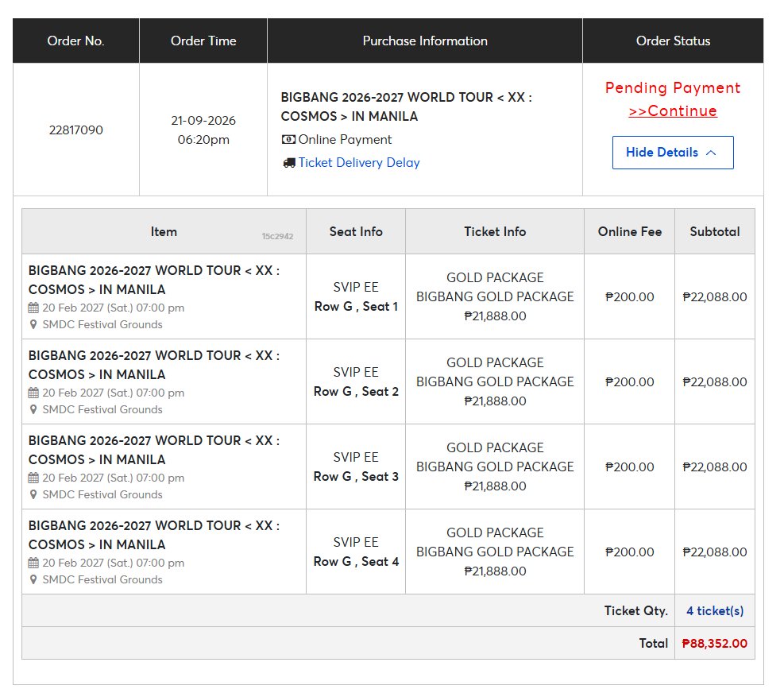Click the Ticket Info column header

pos(495,231)
